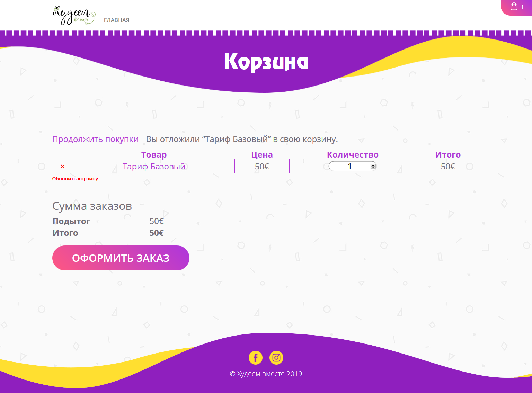
Task: Click the Корзина page heading
Action: pyautogui.click(x=266, y=62)
